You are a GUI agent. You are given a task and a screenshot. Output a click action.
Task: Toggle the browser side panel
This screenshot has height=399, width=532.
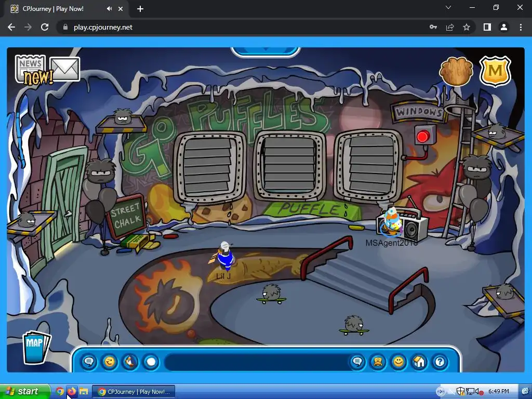(487, 27)
